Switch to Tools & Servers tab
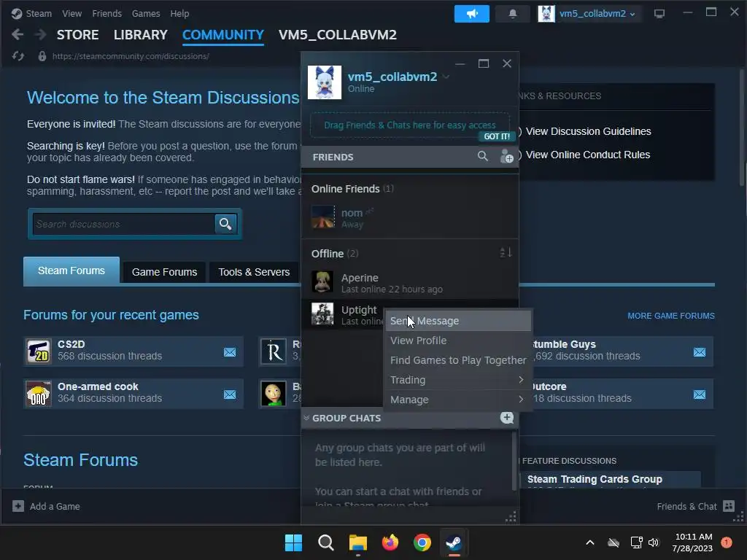 point(254,272)
